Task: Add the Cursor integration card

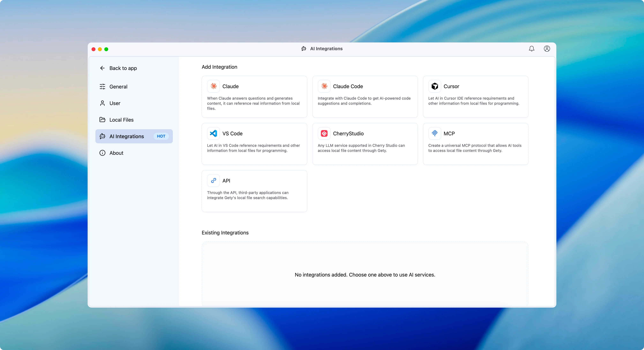Action: (x=475, y=97)
